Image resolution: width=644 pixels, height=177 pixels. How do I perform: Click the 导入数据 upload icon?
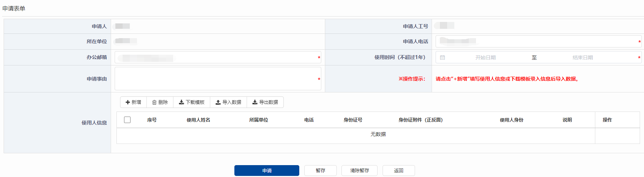218,103
